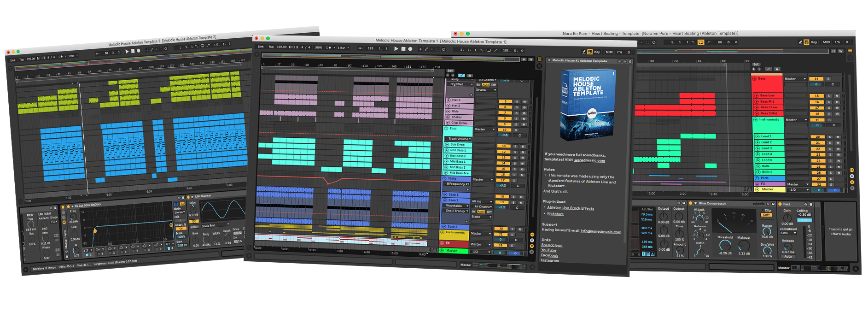Open the All Ins input dropdown on Stab 2
Image resolution: width=868 pixels, height=324 pixels.
click(x=482, y=201)
